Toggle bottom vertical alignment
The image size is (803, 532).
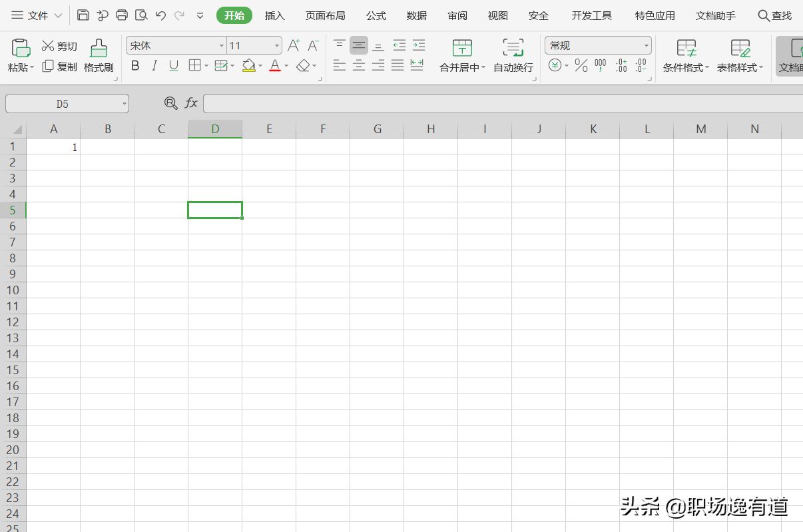click(378, 45)
